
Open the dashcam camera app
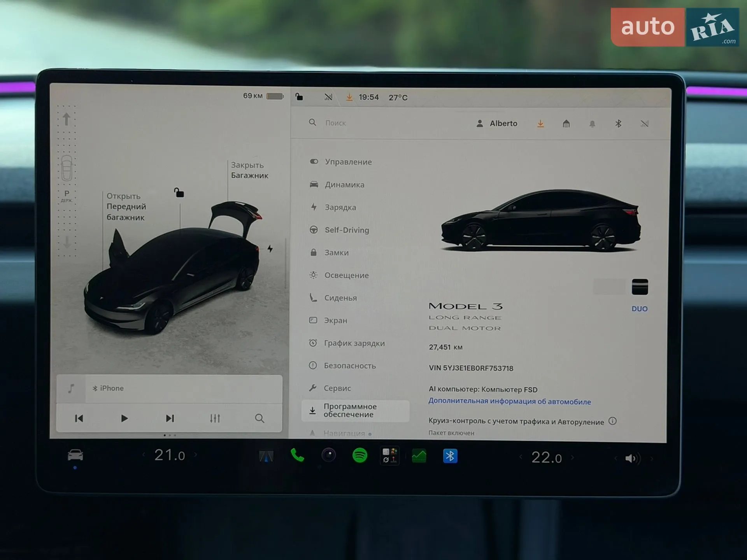point(329,455)
